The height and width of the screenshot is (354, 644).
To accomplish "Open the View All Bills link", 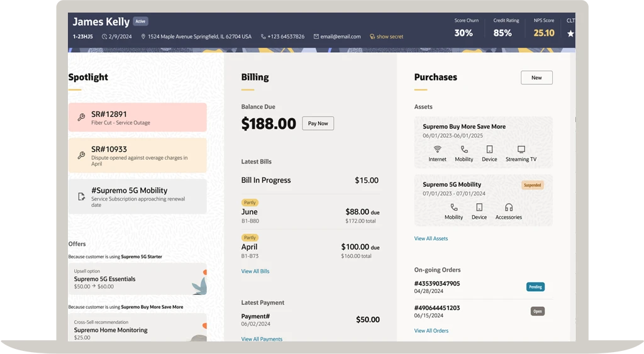I will (255, 272).
